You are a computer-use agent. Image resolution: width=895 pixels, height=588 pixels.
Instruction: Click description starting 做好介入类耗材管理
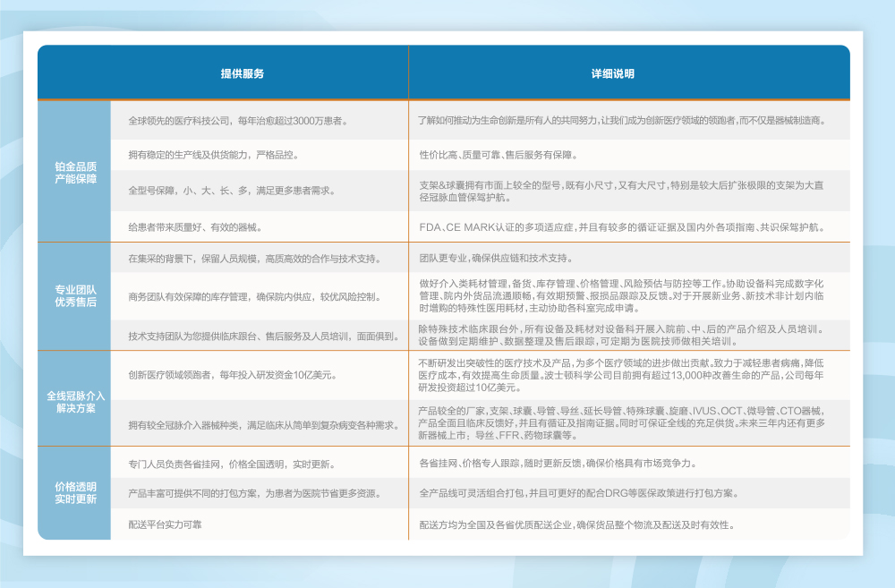[x=621, y=295]
